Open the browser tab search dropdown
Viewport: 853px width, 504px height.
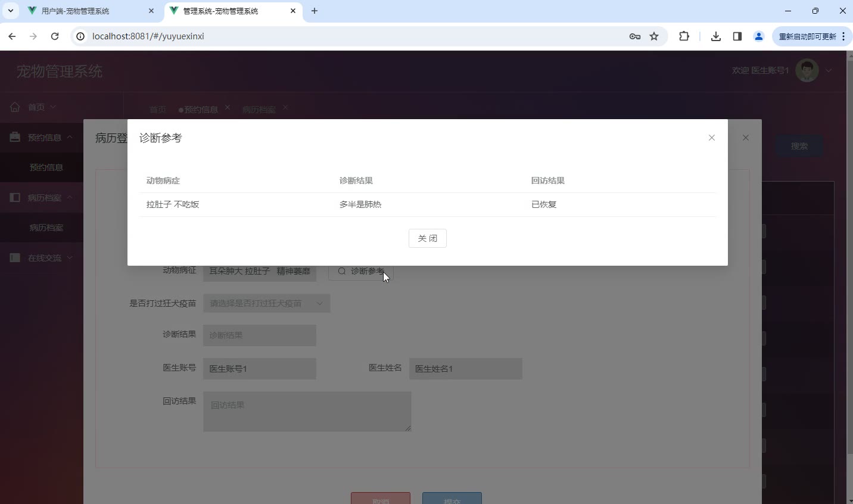pyautogui.click(x=10, y=11)
